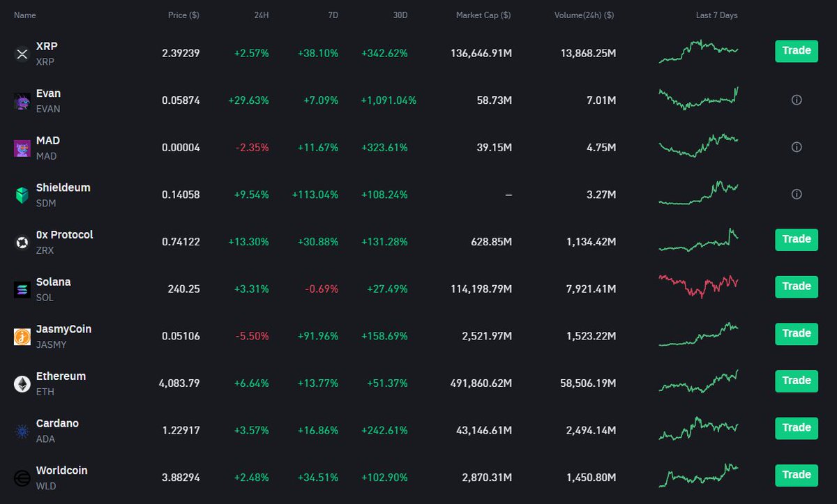
Task: Open the JasmyCoin 7-day sparkline chart
Action: (698, 334)
